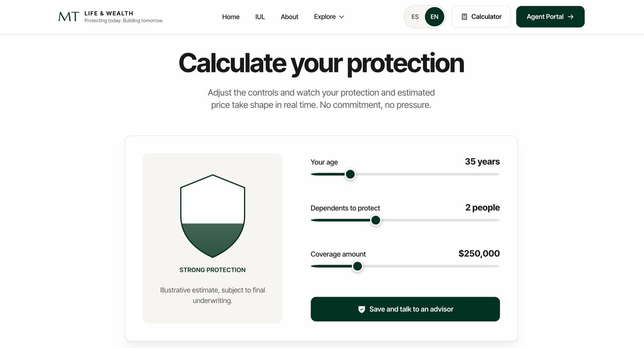Open the IUL nav item
This screenshot has width=644, height=348.
pos(260,17)
